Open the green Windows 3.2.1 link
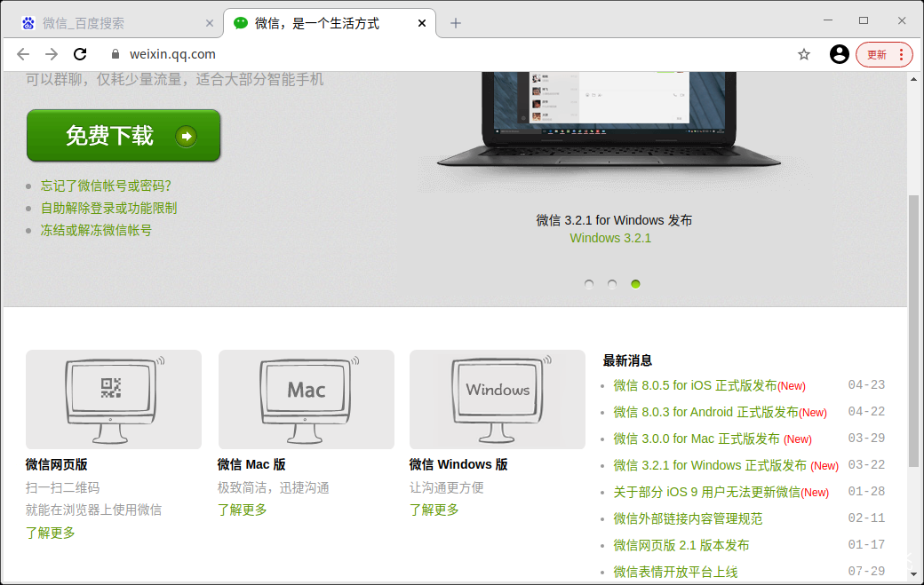This screenshot has height=585, width=924. 610,239
